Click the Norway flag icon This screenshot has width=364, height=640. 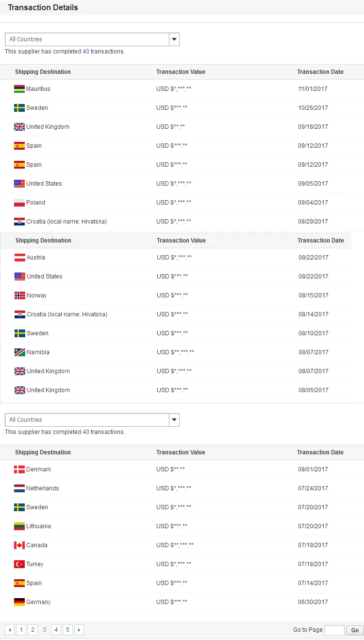(20, 295)
